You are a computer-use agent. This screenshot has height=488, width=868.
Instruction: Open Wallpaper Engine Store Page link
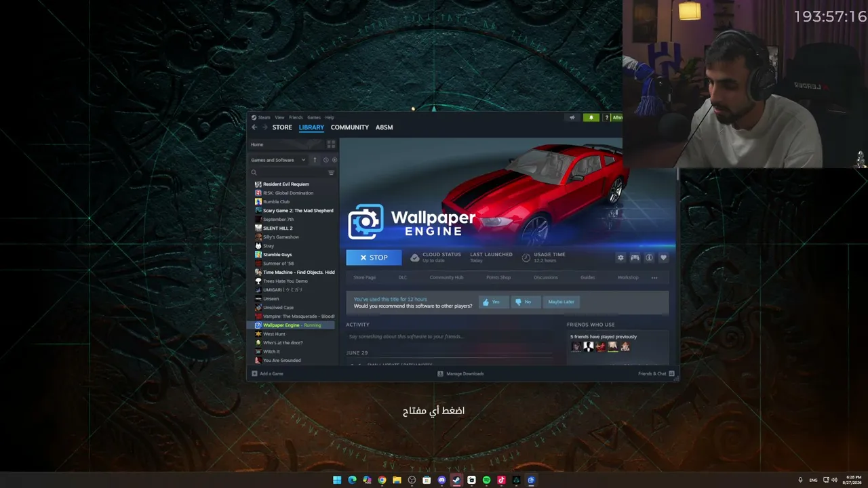coord(364,277)
